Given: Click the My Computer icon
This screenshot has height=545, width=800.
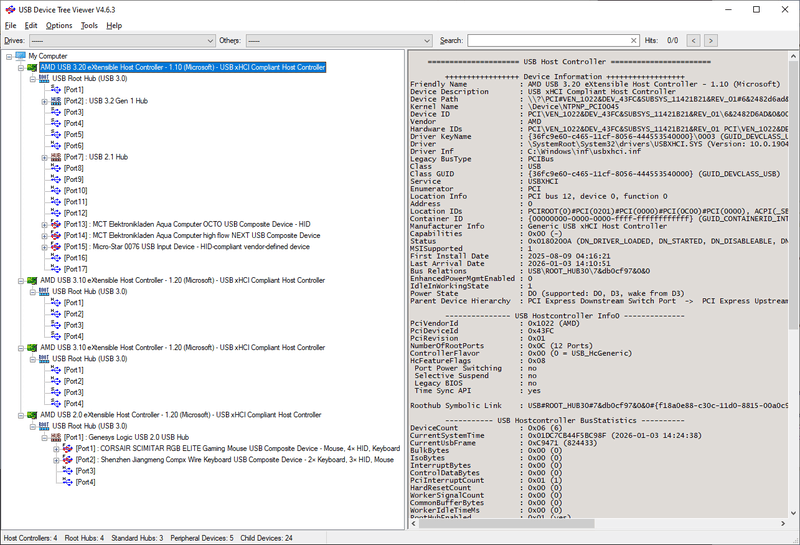Looking at the screenshot, I should coord(20,56).
